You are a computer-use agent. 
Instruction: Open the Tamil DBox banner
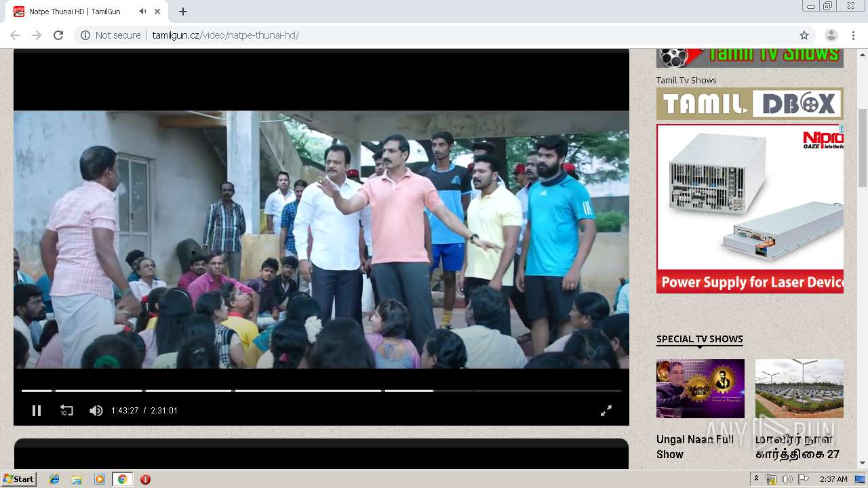click(x=750, y=104)
